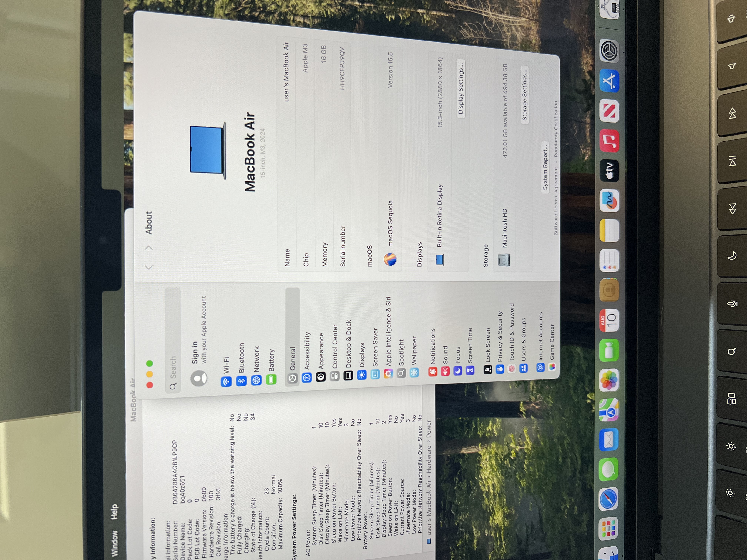Screen dimensions: 747x560
Task: Go forward using the right chevron
Action: [x=149, y=248]
